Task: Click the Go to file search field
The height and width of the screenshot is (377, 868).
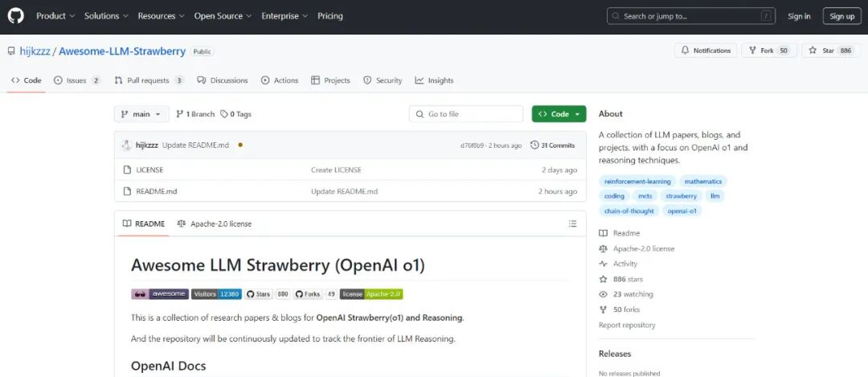Action: (466, 114)
